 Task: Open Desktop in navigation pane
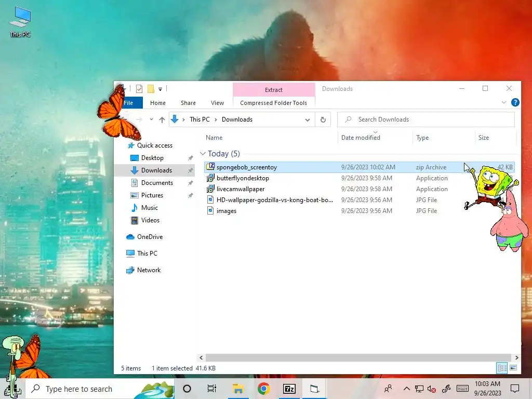[152, 158]
